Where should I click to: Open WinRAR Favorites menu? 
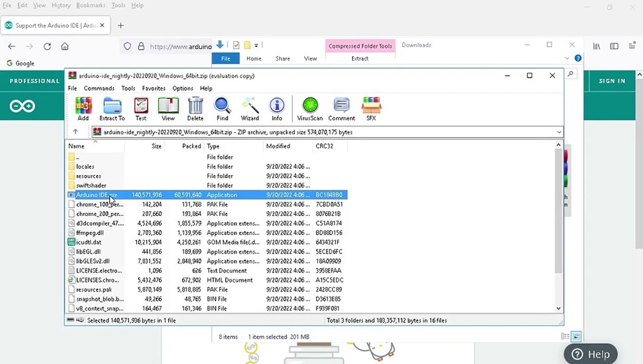pyautogui.click(x=154, y=88)
